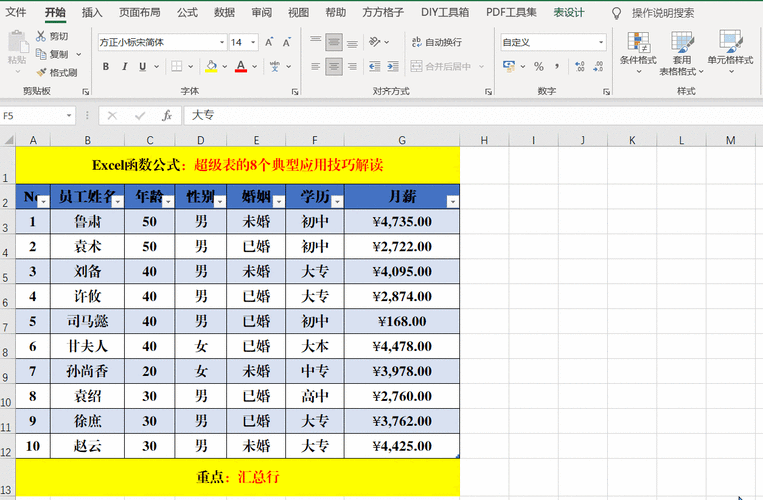Set bottom vertical alignment
Screen dimensions: 763x500
[352, 42]
